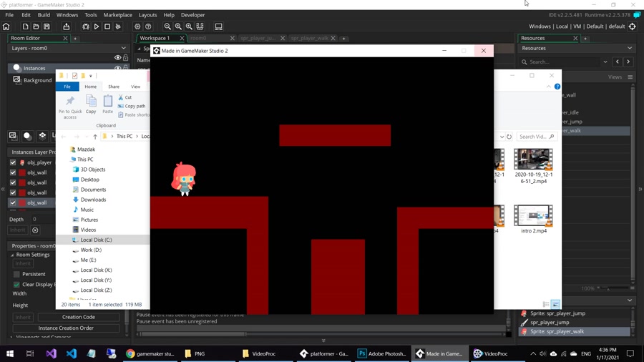This screenshot has height=362, width=644.
Task: Open the Marketplace menu
Action: coord(117,15)
